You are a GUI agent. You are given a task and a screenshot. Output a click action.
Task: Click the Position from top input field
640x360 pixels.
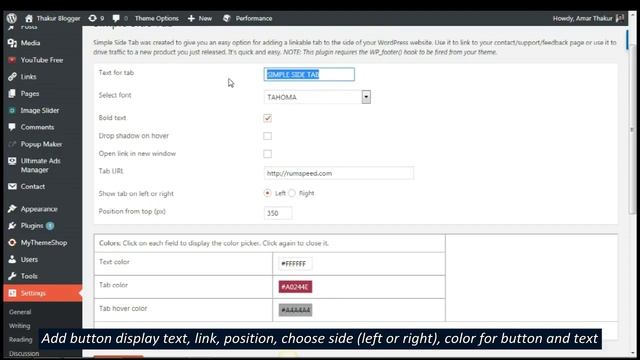coord(278,213)
